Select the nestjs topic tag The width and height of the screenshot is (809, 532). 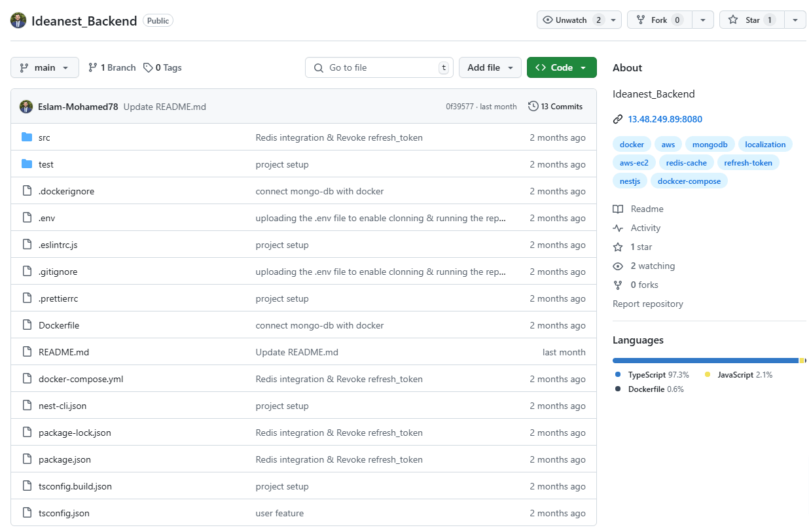tap(630, 181)
